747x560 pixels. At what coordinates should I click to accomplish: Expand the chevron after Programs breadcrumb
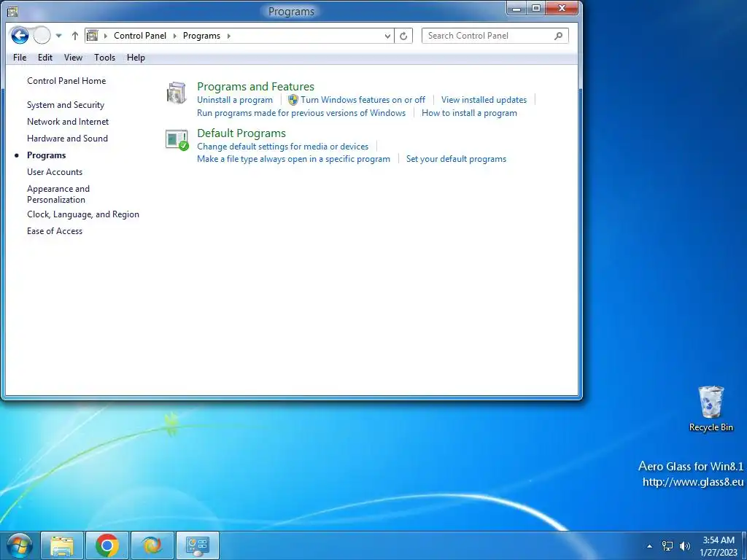pyautogui.click(x=228, y=36)
